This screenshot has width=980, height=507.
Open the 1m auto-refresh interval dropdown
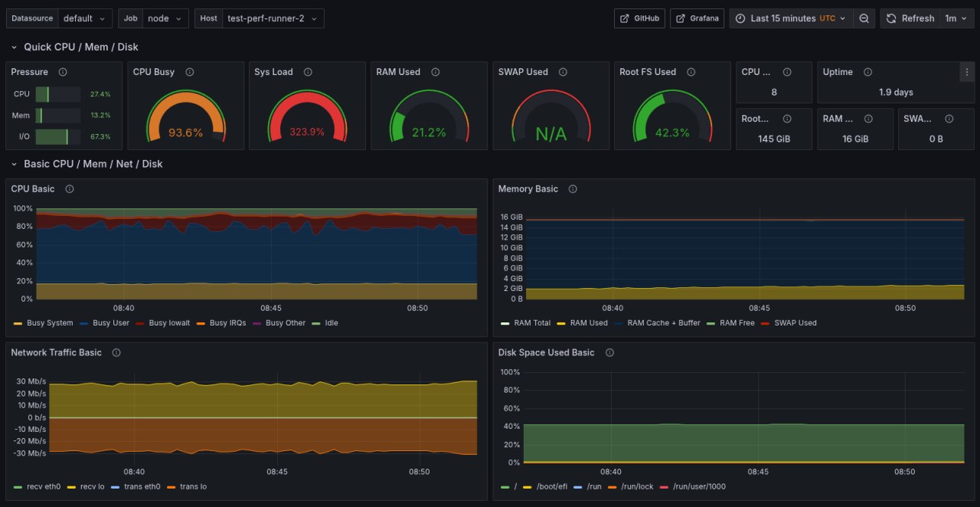(x=954, y=18)
